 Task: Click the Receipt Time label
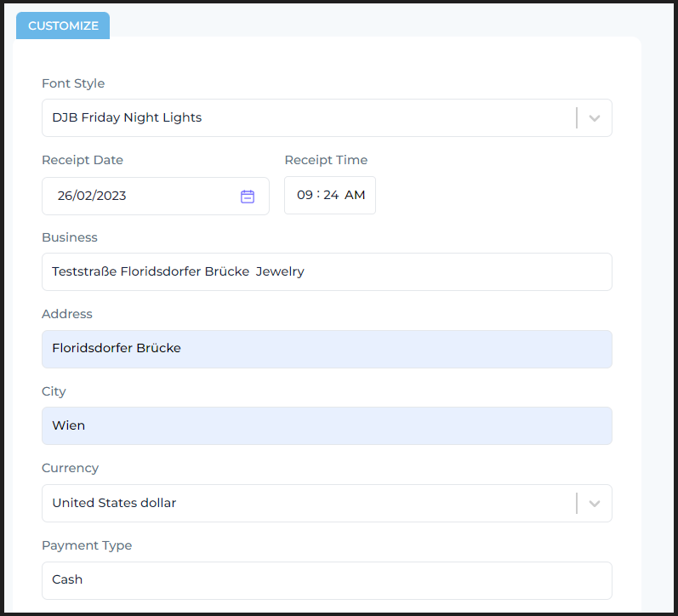point(326,160)
